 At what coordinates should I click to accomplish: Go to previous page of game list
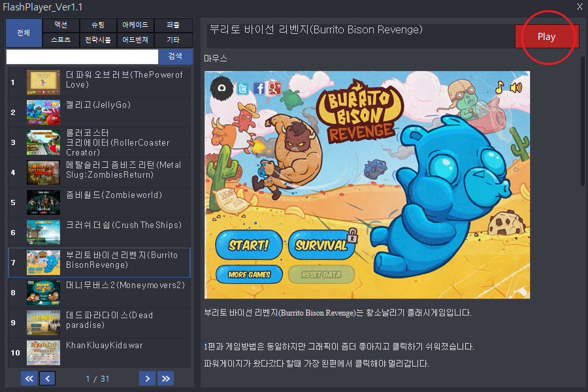point(47,378)
